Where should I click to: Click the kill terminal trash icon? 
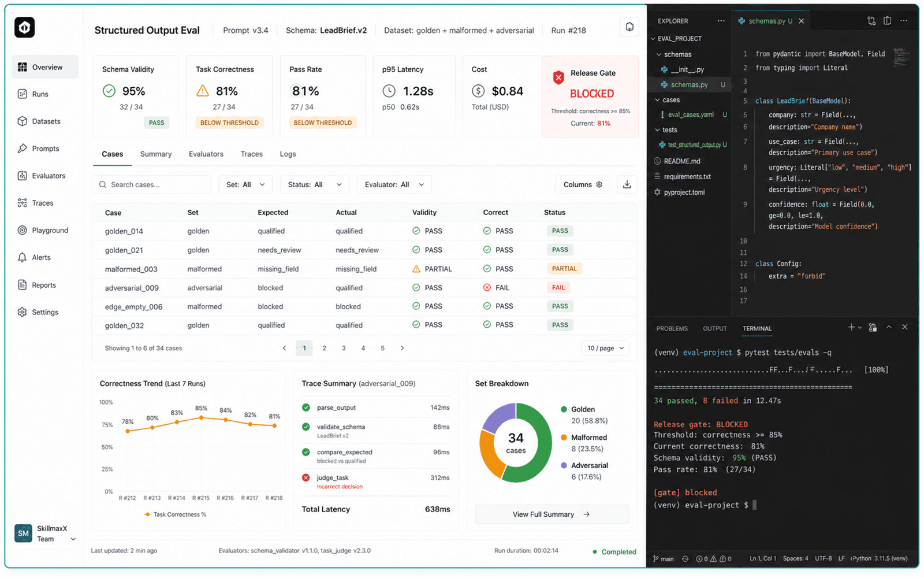873,328
